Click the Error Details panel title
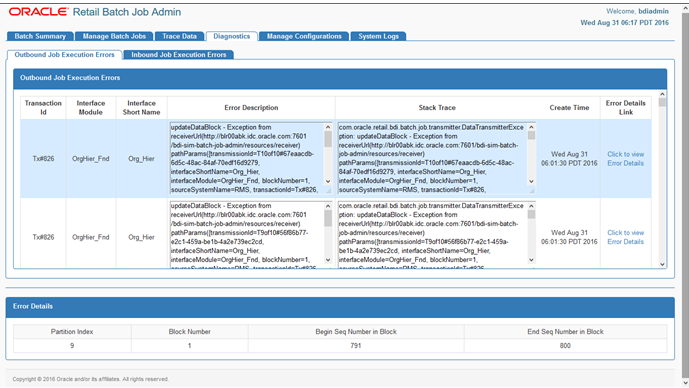This screenshot has height=388, width=689. (33, 306)
